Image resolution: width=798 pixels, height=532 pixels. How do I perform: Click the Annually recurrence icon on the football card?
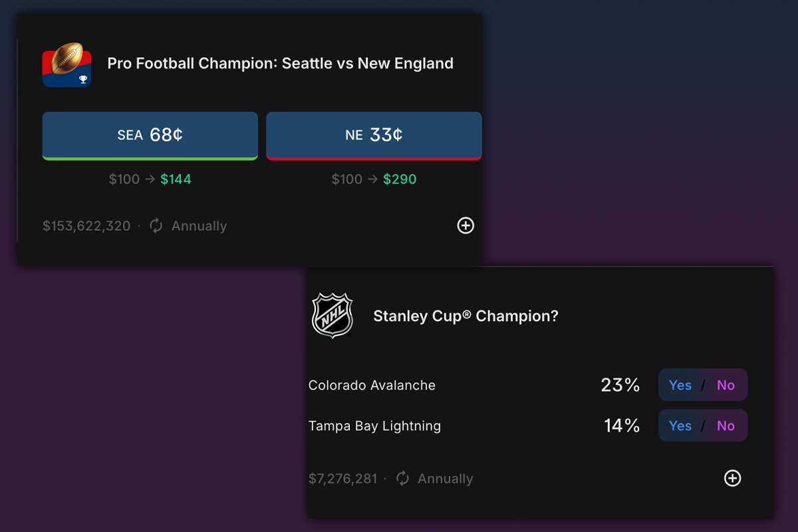[155, 225]
